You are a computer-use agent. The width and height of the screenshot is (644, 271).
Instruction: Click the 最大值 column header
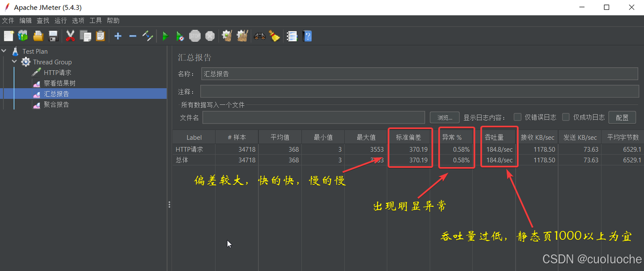(x=366, y=138)
